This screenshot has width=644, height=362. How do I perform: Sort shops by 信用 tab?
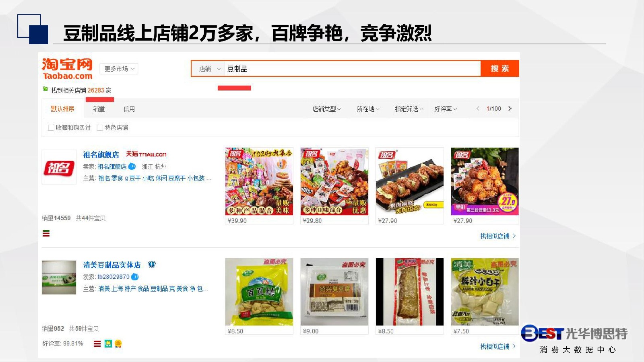129,109
